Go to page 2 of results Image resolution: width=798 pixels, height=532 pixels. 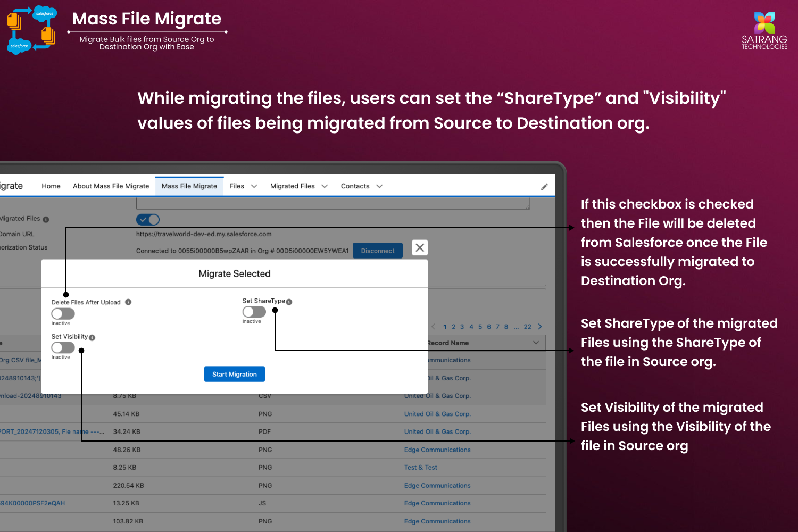click(x=454, y=327)
